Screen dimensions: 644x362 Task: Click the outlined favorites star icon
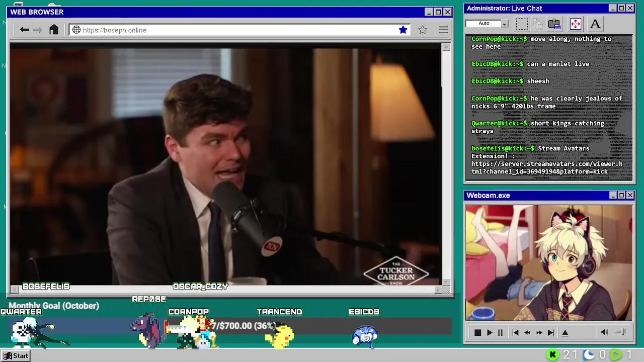coord(423,30)
